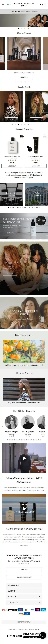Show previous Global Experts with left arrow
Image resolution: width=48 pixels, height=644 pixels.
pos(2,426)
